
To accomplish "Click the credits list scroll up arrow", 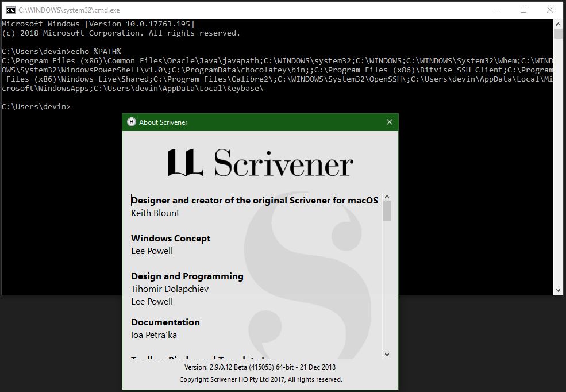I will tap(387, 197).
